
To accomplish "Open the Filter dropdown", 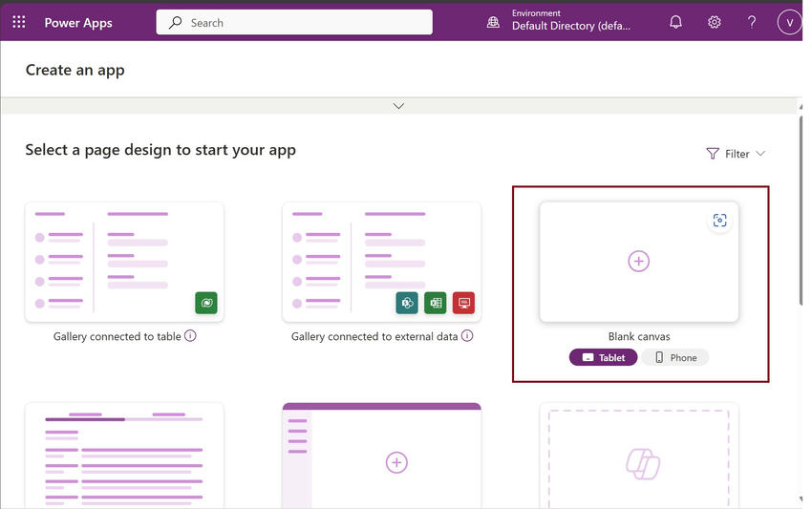I will click(736, 154).
